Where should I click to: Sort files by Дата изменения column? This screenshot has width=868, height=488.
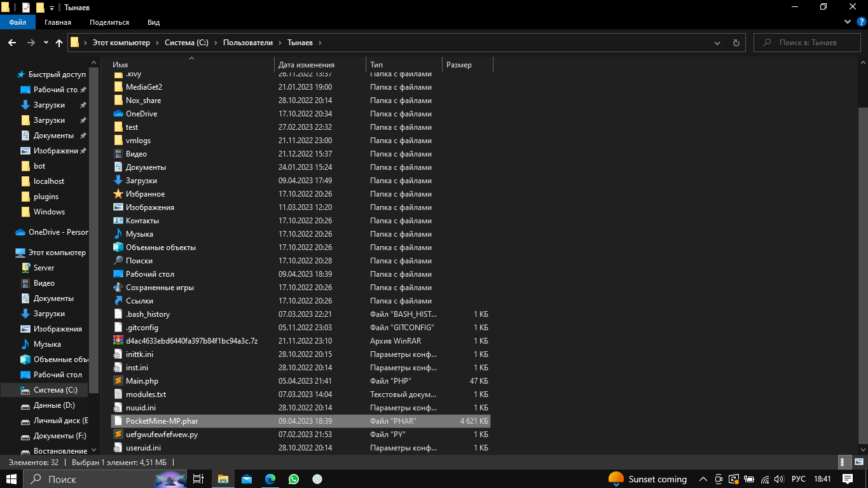tap(307, 65)
